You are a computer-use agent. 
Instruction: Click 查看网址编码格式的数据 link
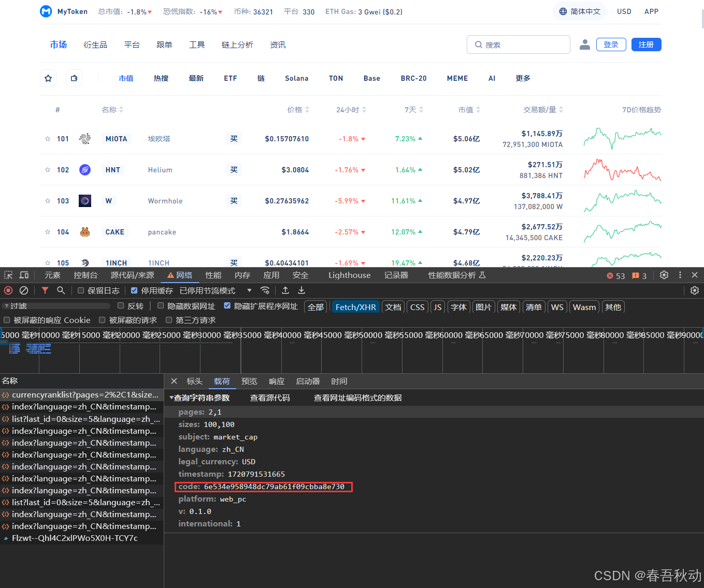click(x=358, y=398)
